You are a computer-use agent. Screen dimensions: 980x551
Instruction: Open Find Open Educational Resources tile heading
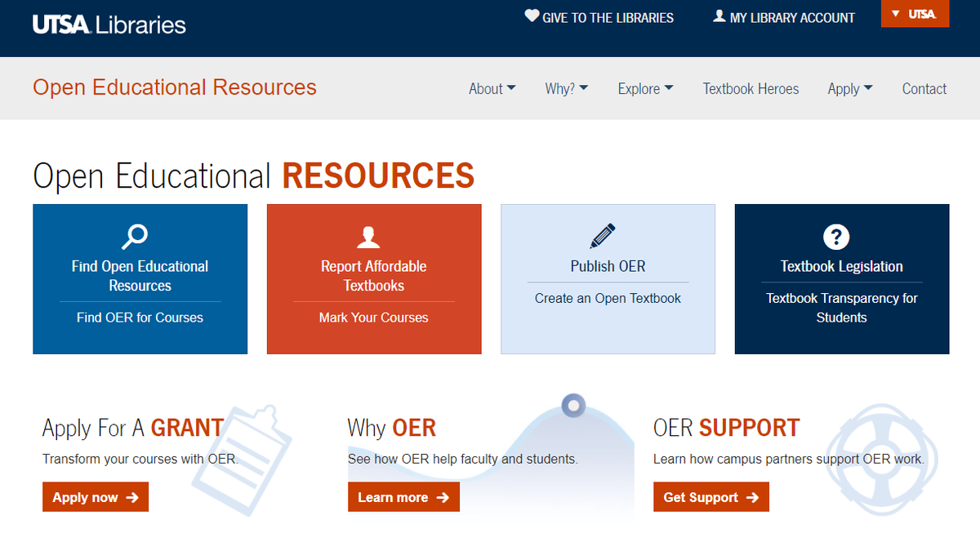click(x=140, y=276)
